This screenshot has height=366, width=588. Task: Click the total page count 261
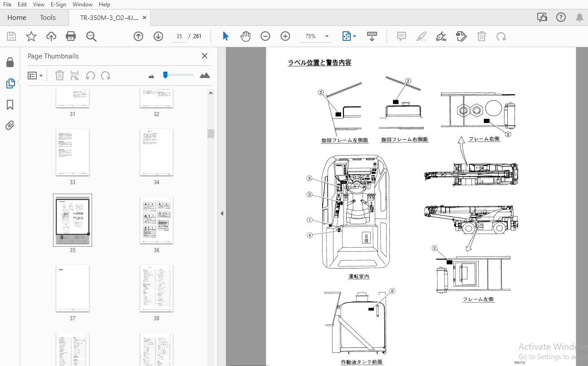click(x=197, y=36)
